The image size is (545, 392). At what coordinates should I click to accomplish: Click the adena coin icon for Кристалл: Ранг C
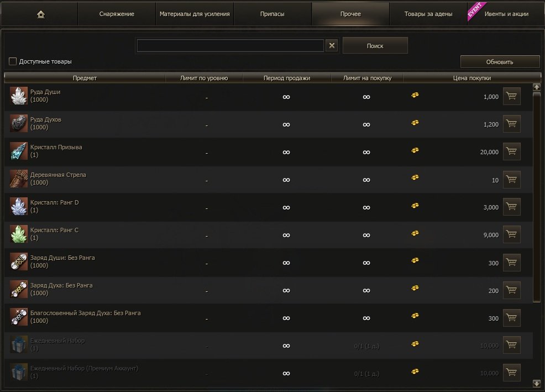click(415, 233)
